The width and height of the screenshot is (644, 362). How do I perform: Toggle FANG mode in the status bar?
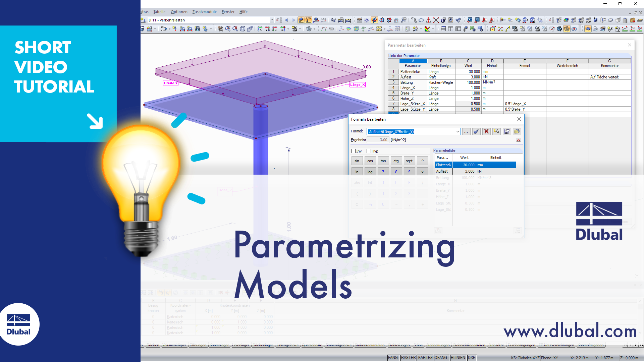click(x=393, y=358)
